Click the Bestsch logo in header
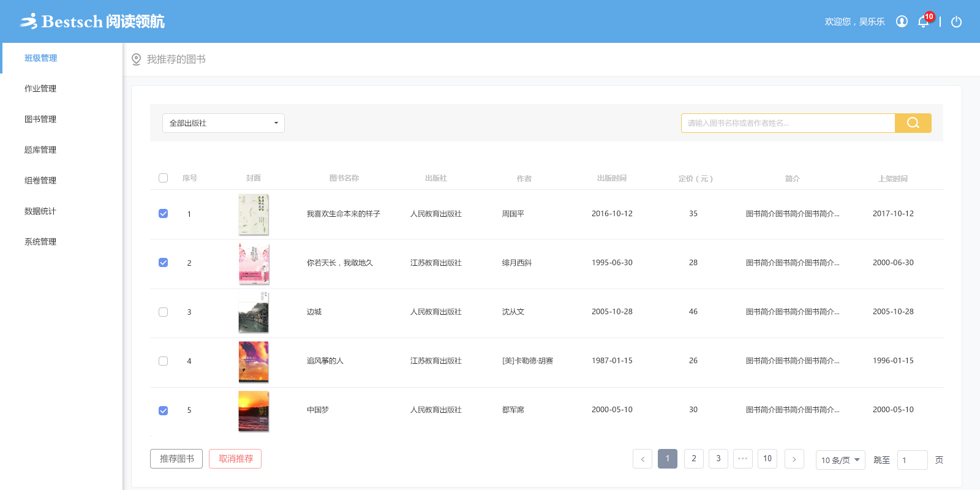Screen dimensions: 980x490 tap(92, 21)
